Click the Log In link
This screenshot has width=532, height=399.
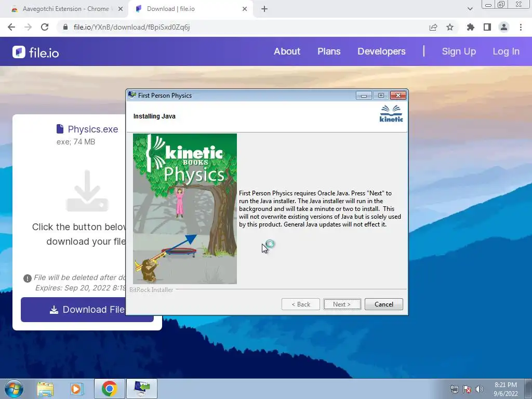pyautogui.click(x=506, y=51)
